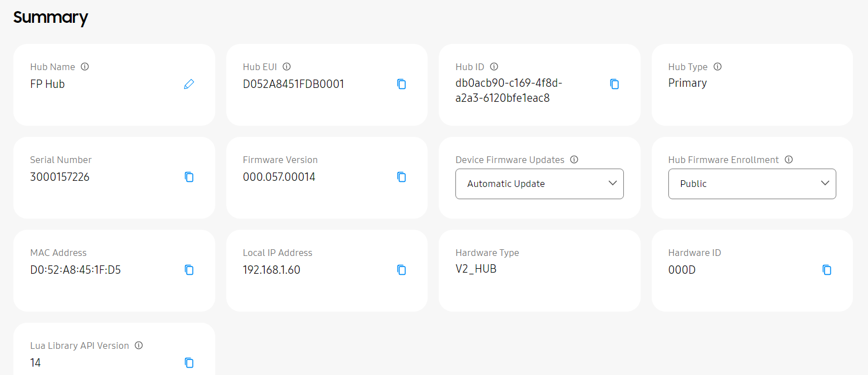Copy the Hub EUI value
Image resolution: width=868 pixels, height=375 pixels.
point(401,84)
